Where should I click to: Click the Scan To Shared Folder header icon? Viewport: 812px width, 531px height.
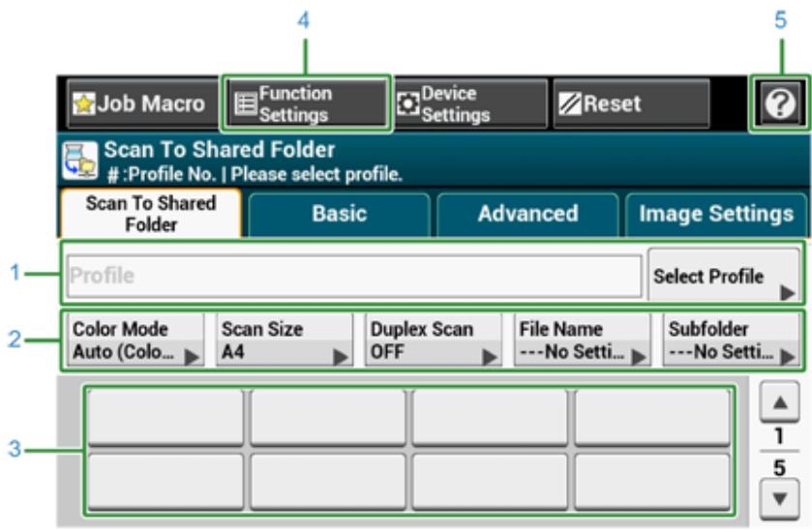81,160
